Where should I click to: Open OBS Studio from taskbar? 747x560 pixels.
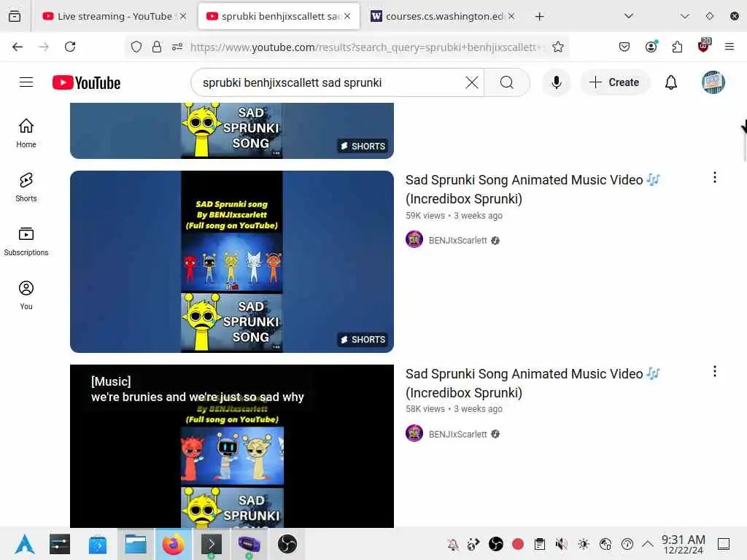(287, 544)
